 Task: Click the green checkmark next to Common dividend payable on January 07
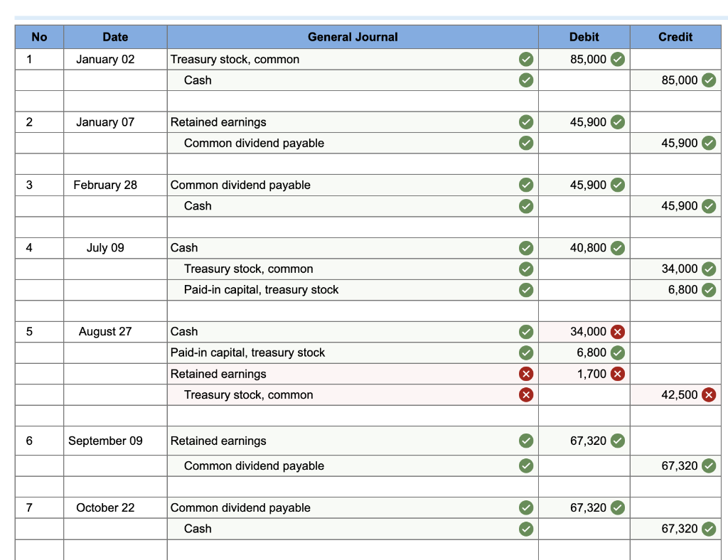click(x=526, y=143)
